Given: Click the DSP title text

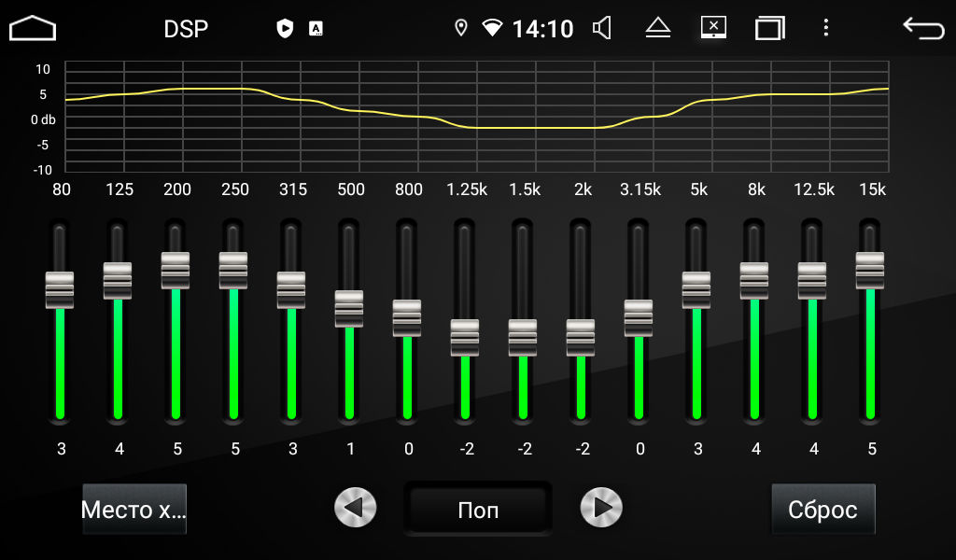Looking at the screenshot, I should (x=186, y=29).
